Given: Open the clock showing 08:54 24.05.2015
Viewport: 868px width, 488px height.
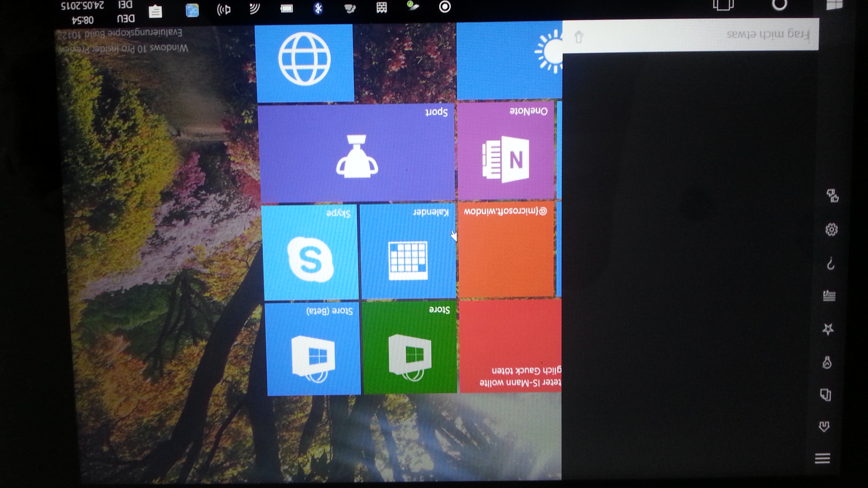Looking at the screenshot, I should [x=83, y=13].
